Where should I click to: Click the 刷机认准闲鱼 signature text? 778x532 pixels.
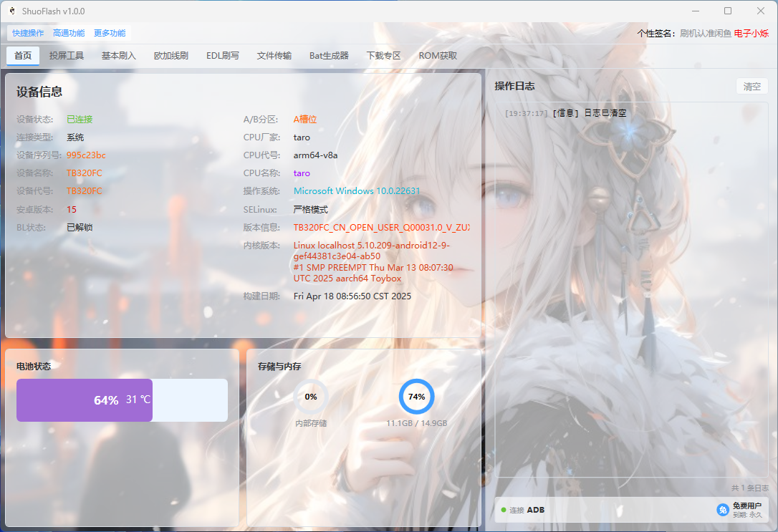pos(706,33)
